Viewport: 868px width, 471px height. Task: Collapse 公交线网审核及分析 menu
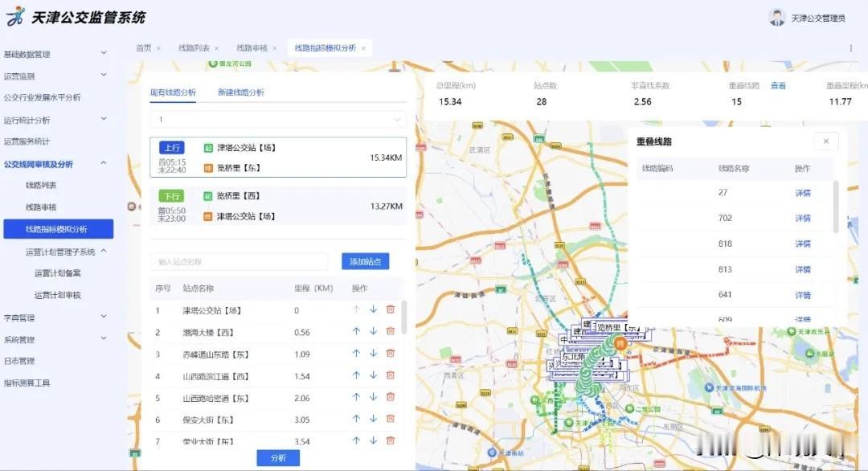pyautogui.click(x=104, y=163)
